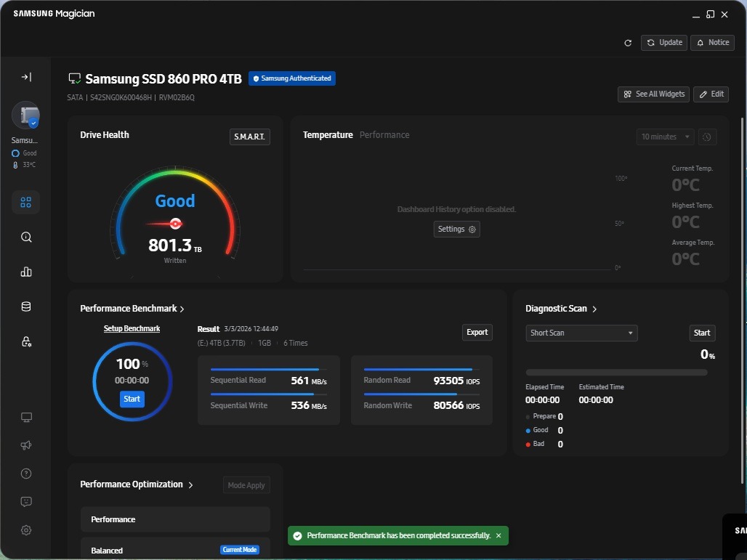Start the performance benchmark
This screenshot has height=560, width=747.
[132, 399]
